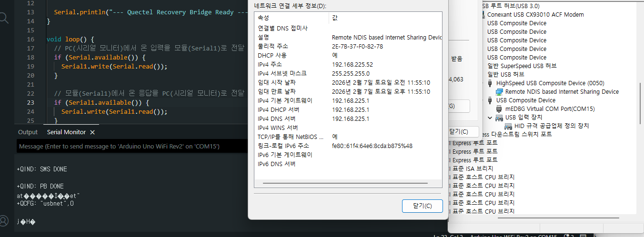This screenshot has width=644, height=237.
Task: Select Conexant USB CX93010 ACF Modem entry
Action: click(x=535, y=15)
